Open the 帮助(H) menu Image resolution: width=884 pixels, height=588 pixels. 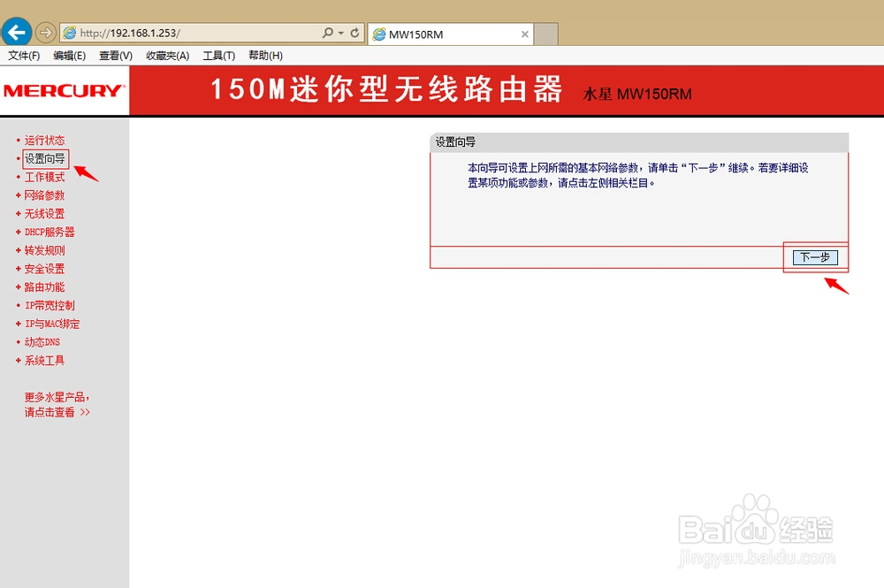click(265, 55)
